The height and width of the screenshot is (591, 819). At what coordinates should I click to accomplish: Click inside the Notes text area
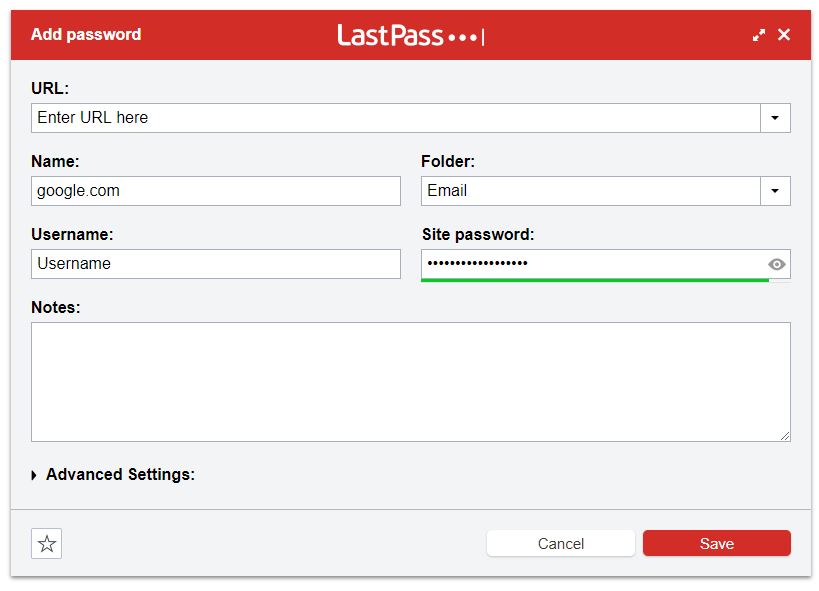coord(411,382)
